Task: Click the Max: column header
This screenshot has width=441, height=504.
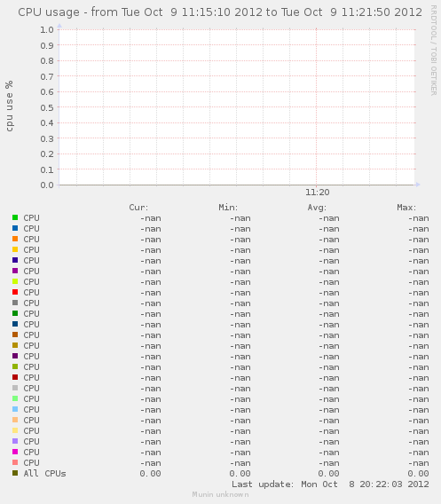Action: (x=406, y=208)
